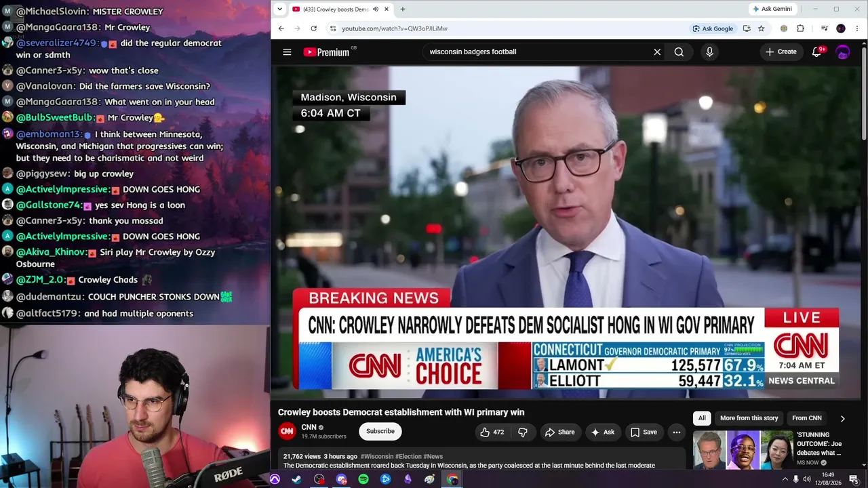
Task: Click the #Wisconsin hashtag link
Action: tap(377, 457)
